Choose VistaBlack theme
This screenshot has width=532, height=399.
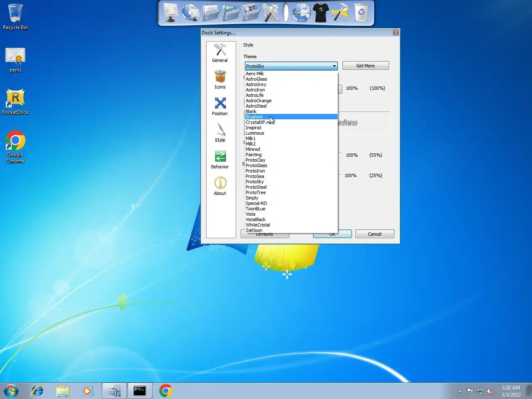[x=291, y=219]
